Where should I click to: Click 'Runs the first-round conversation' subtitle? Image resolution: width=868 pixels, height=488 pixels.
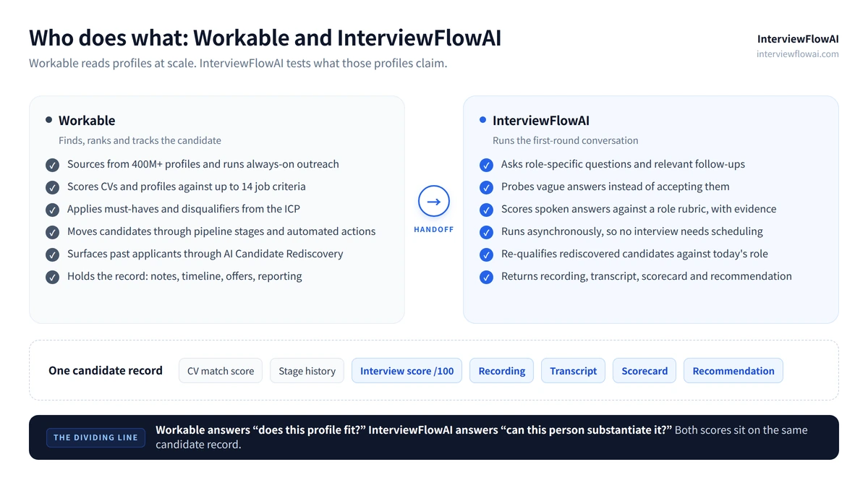[566, 140]
